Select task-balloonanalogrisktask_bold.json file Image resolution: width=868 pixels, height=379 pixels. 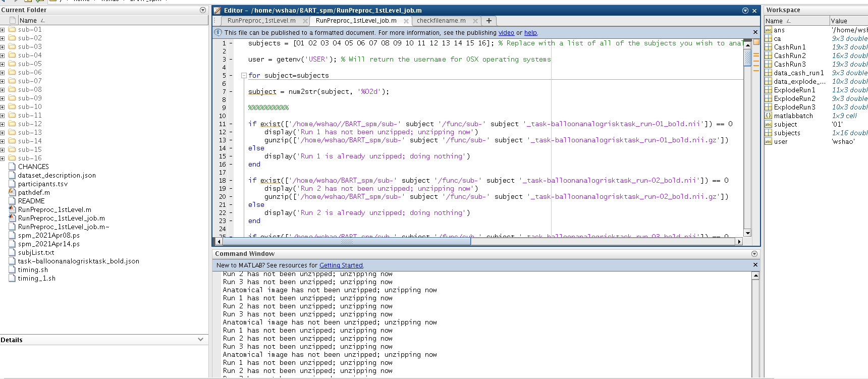78,261
